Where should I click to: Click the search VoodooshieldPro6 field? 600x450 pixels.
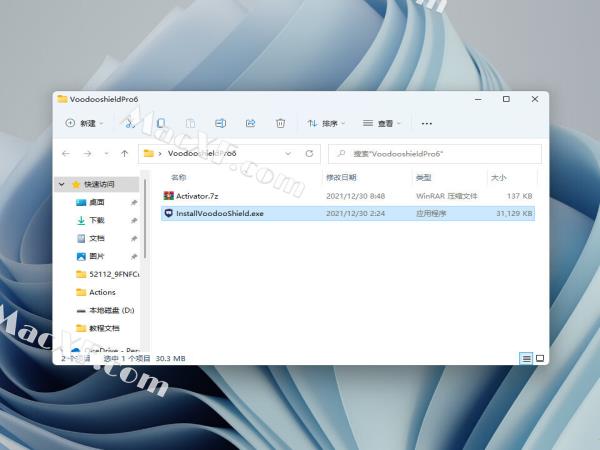(435, 154)
